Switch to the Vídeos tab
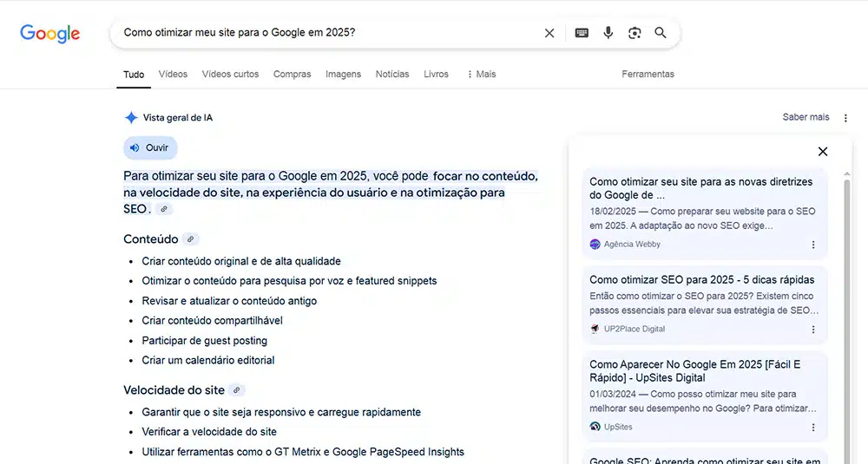868x464 pixels. (173, 74)
